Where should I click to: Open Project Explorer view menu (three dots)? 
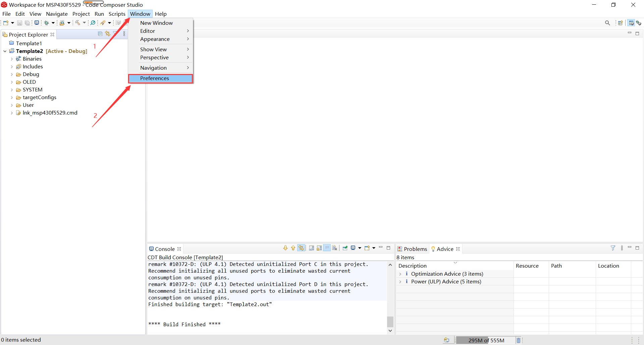(x=124, y=34)
